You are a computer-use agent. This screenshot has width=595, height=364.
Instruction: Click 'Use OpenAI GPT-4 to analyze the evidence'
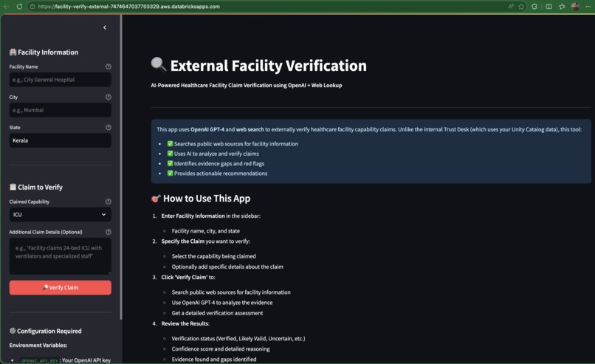222,303
